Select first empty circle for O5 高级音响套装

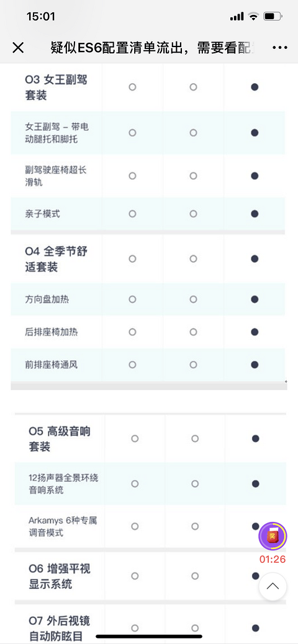(x=135, y=439)
